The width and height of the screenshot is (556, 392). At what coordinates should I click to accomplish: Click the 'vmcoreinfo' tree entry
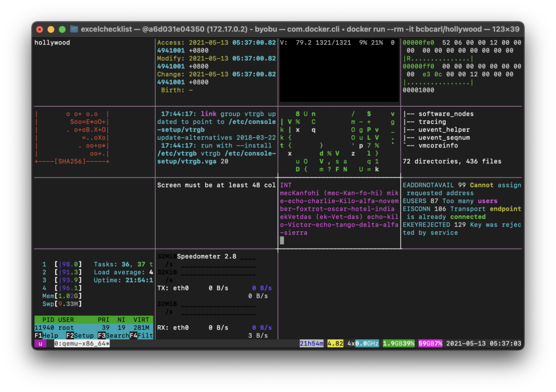coord(438,146)
